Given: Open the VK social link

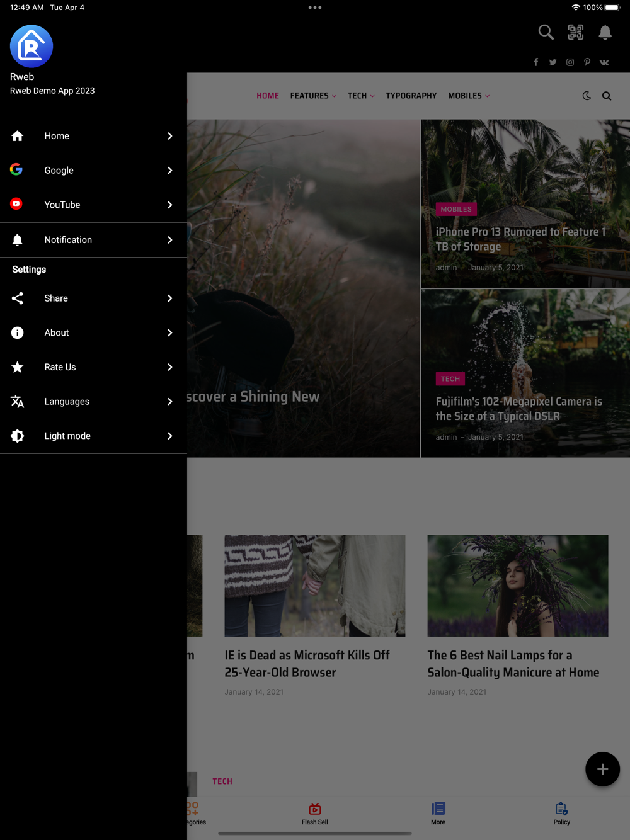Looking at the screenshot, I should pos(604,62).
